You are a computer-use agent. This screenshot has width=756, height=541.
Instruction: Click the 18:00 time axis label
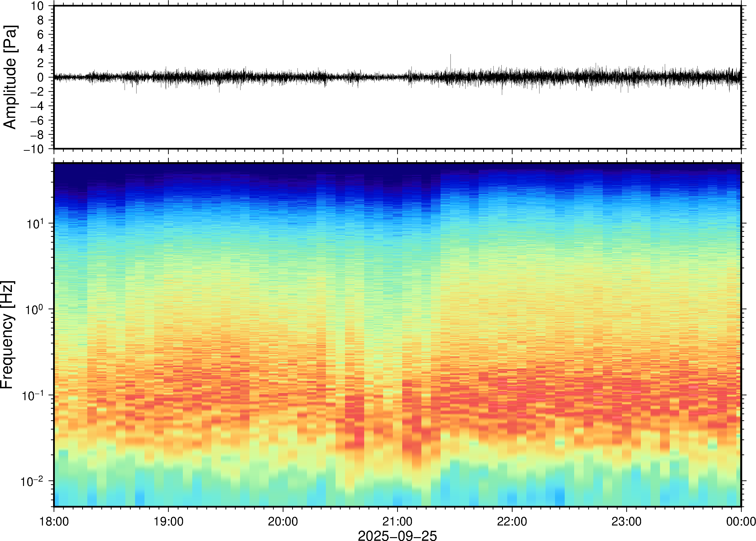click(x=54, y=521)
